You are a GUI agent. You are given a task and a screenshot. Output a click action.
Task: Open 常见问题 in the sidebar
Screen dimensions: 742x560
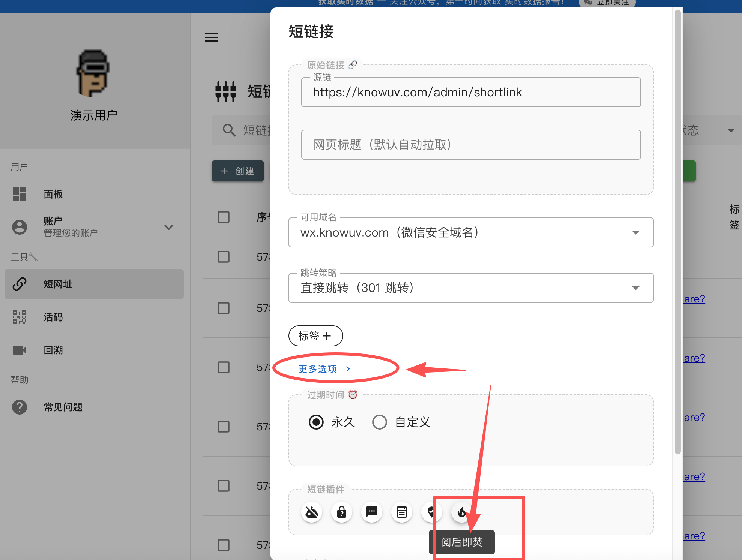coord(63,407)
